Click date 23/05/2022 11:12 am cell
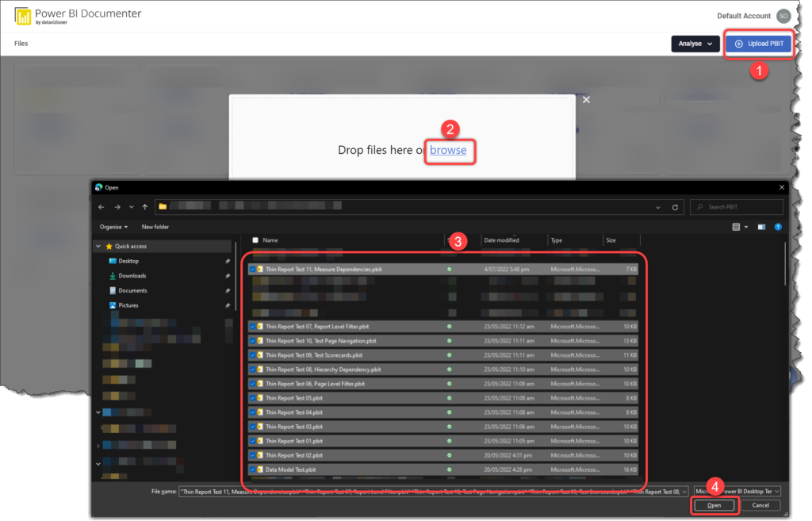 [509, 327]
